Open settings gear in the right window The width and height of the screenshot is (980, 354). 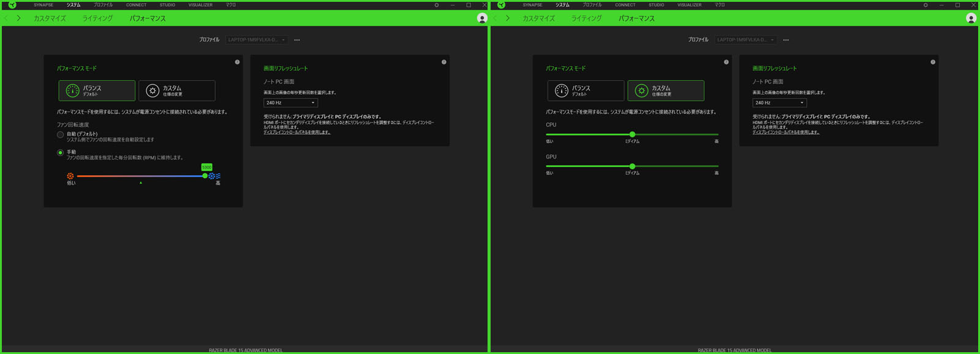[925, 5]
